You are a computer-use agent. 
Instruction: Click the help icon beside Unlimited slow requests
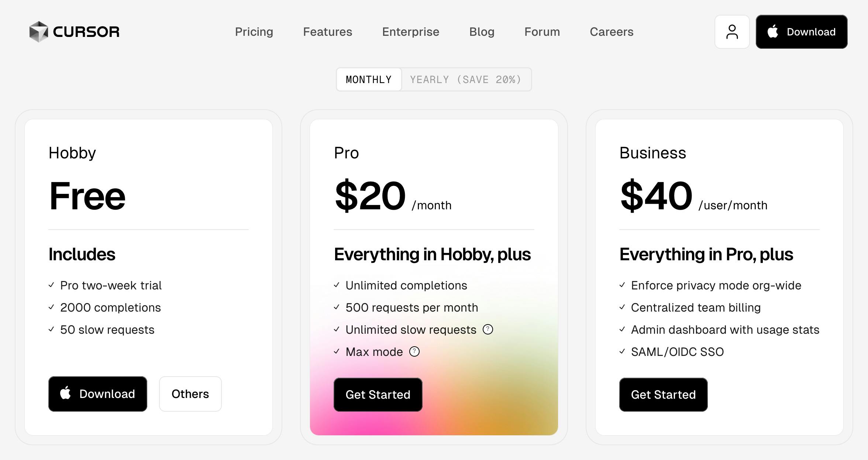[x=488, y=329]
